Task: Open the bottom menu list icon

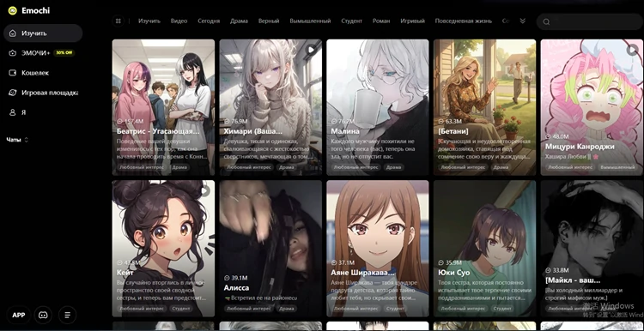Action: [x=68, y=315]
